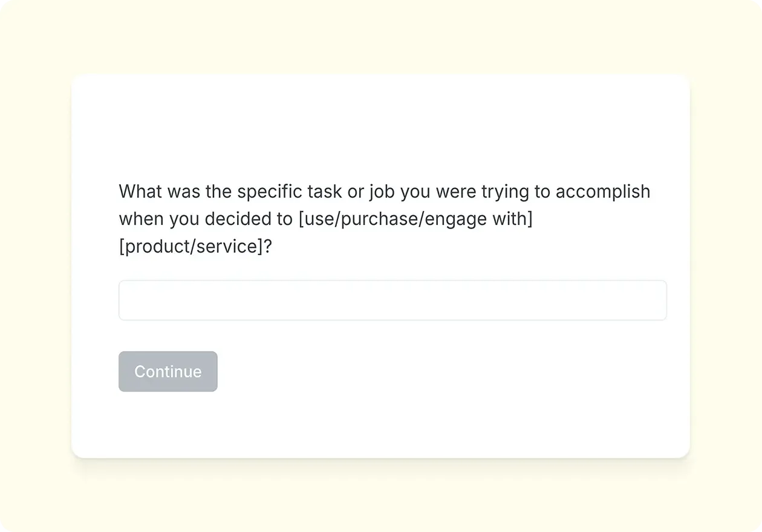Select the question about accomplishing a task

(384, 191)
